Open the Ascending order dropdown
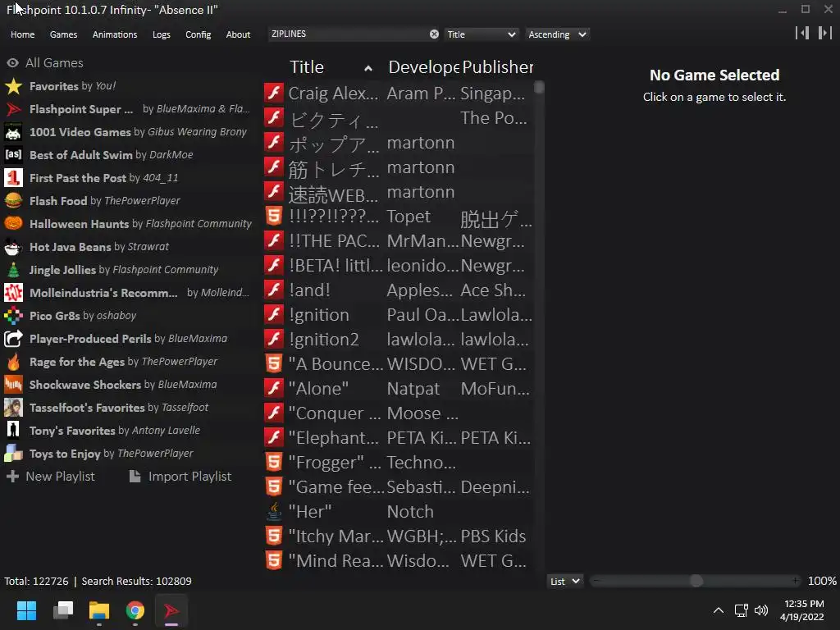Screen dimensions: 840x630 (x=557, y=34)
